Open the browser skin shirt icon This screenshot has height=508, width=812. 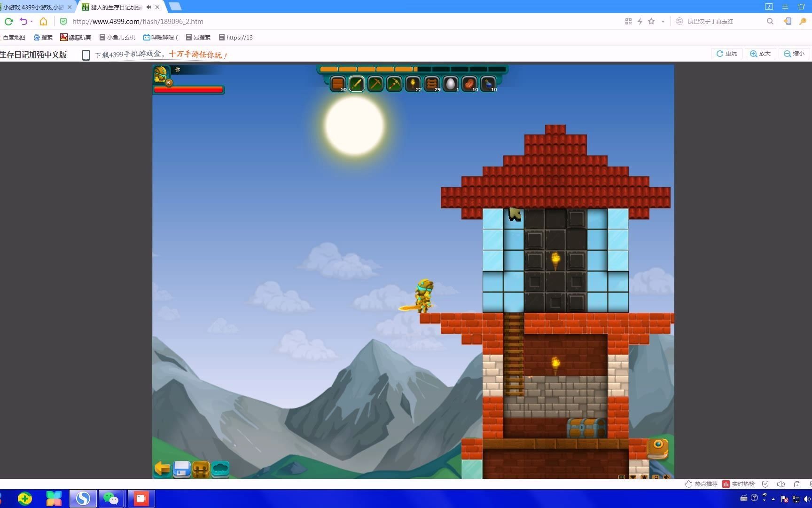801,7
